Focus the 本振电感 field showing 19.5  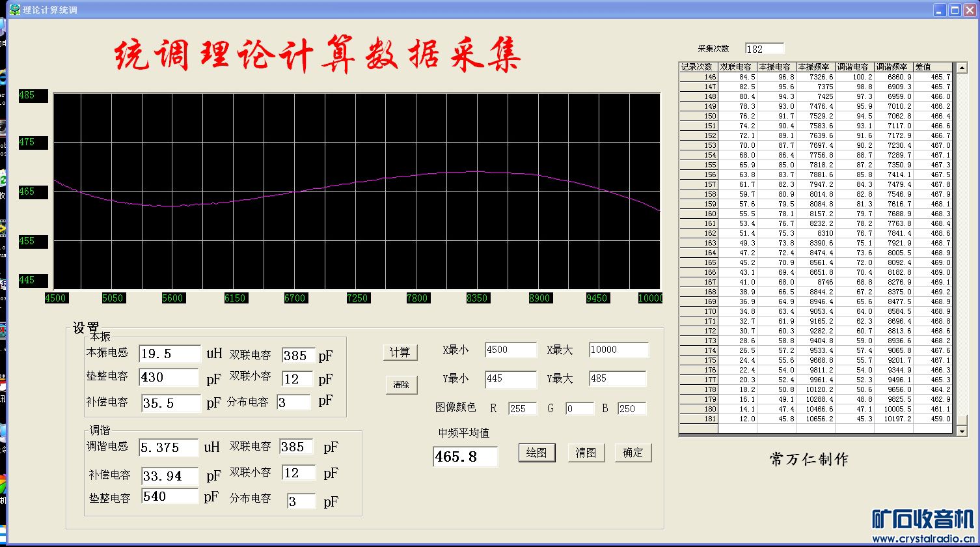click(x=170, y=354)
